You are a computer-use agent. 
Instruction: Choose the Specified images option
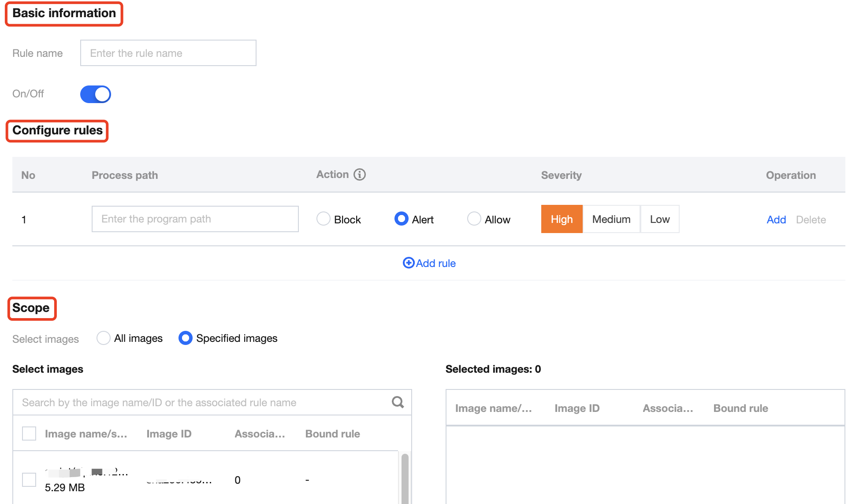point(186,338)
